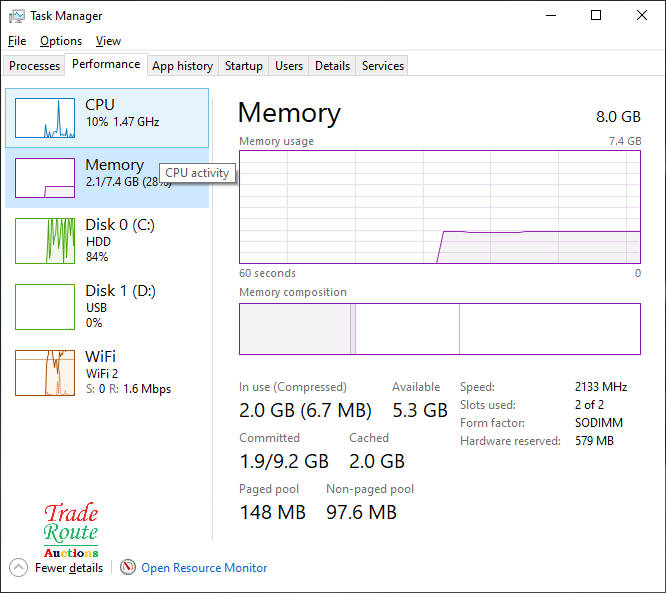Select the Disk 1 (D:) USB graph
The image size is (666, 593).
(x=45, y=307)
